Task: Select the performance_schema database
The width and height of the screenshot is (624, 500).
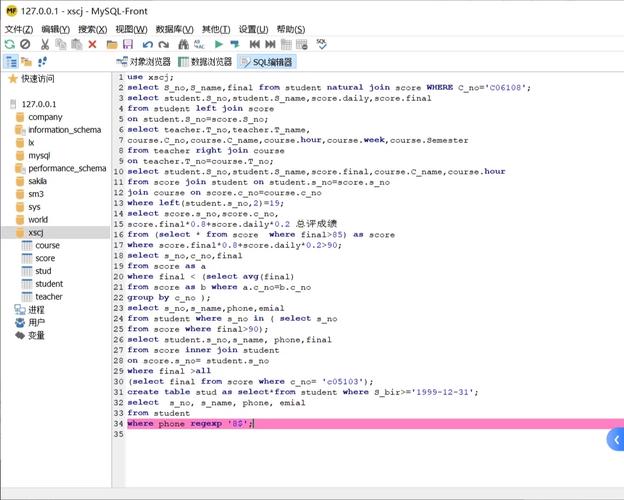Action: pyautogui.click(x=67, y=168)
